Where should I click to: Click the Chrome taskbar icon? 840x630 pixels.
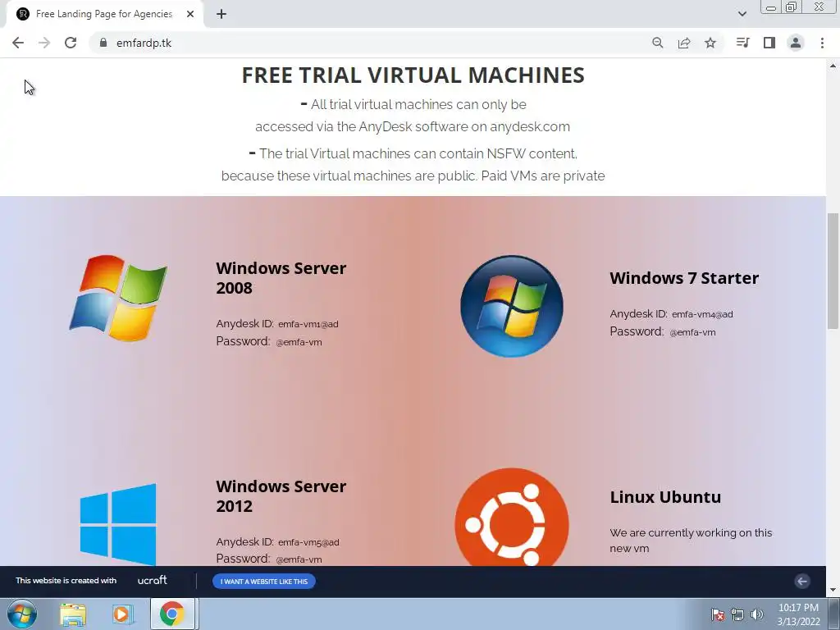[172, 614]
